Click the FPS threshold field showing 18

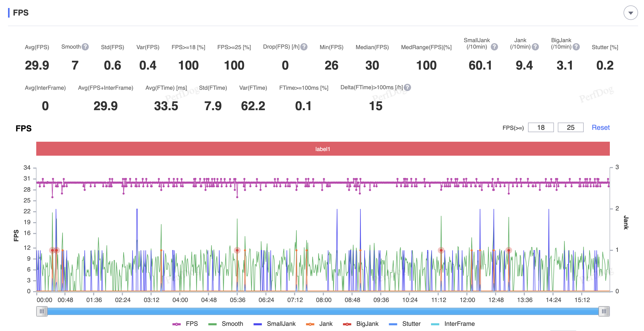pyautogui.click(x=541, y=127)
